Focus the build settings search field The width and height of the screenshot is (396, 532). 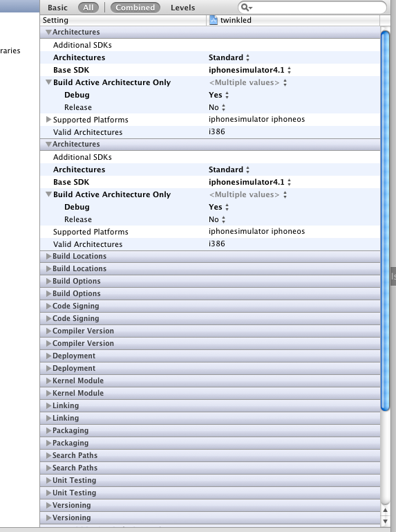[x=312, y=7]
